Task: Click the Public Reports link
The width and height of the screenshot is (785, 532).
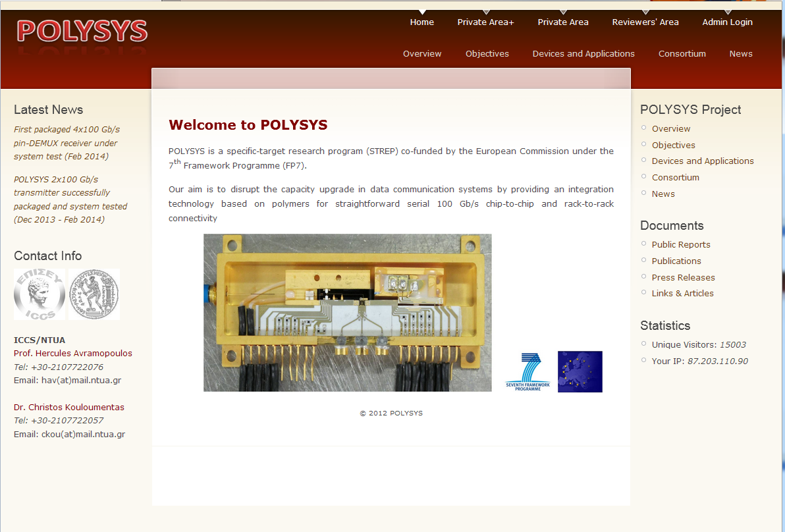Action: click(x=681, y=244)
